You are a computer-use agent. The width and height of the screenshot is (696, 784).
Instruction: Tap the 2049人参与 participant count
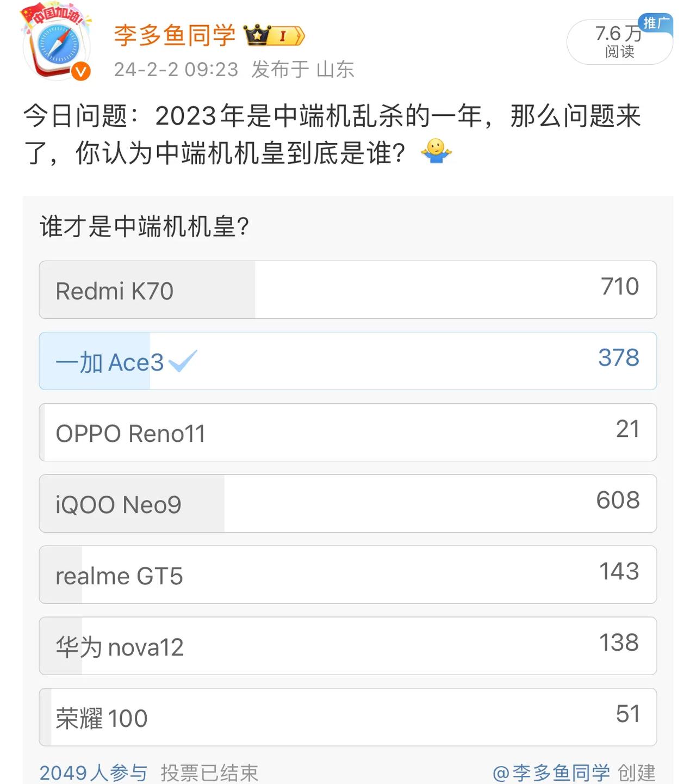[94, 773]
